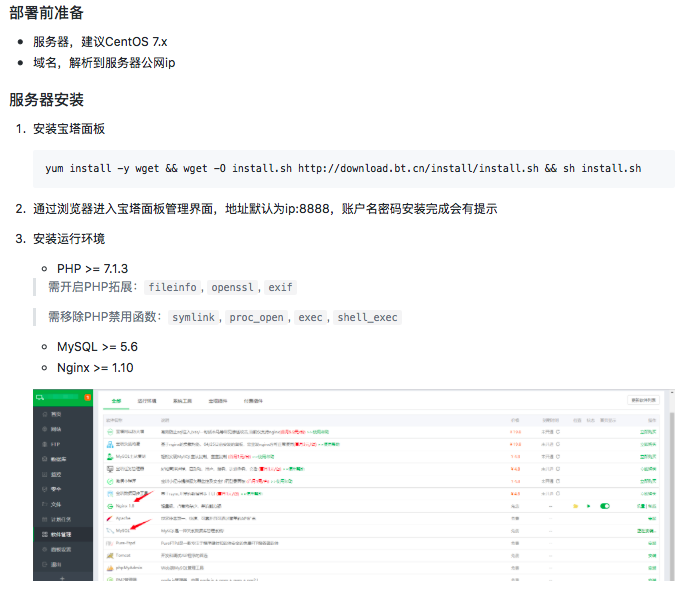This screenshot has height=593, width=683.
Task: Open the FTP item in the panel sidebar
Action: 63,444
